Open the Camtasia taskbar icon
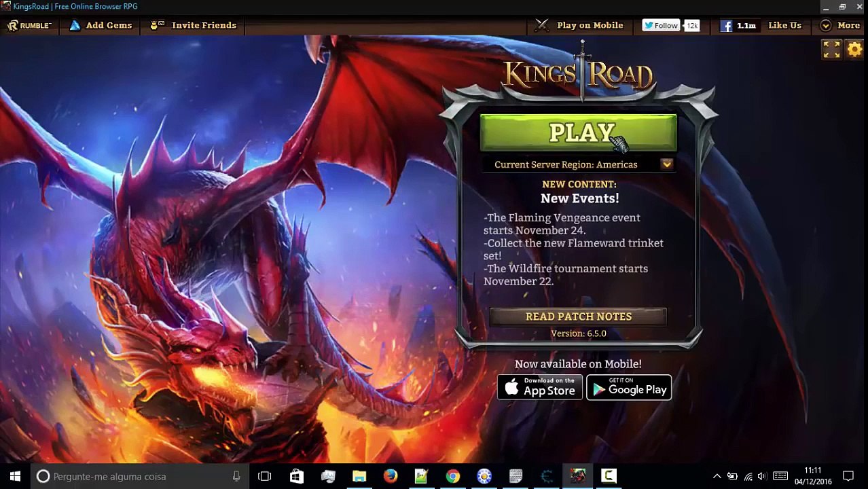The width and height of the screenshot is (868, 489). click(x=609, y=476)
